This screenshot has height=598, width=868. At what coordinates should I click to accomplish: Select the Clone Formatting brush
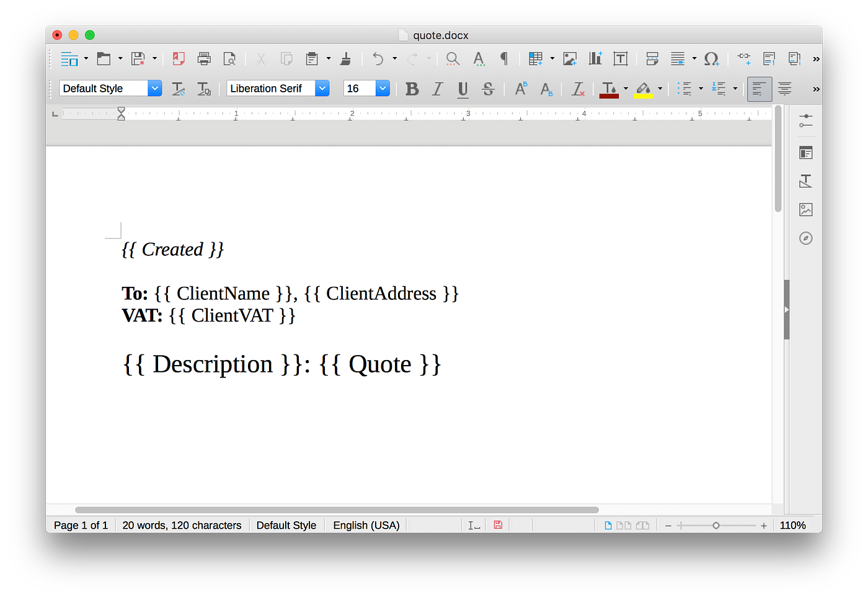(346, 59)
